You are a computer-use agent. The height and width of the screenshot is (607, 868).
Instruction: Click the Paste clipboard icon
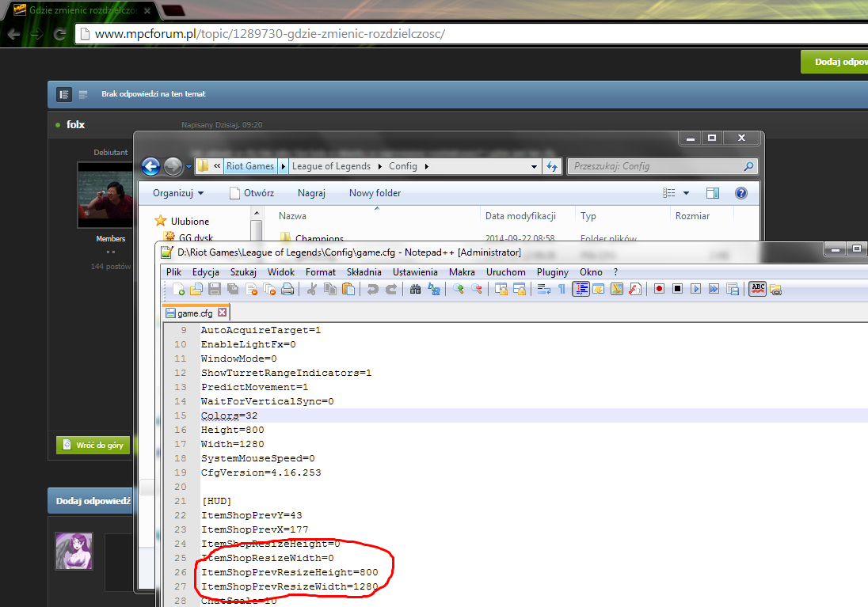point(348,289)
